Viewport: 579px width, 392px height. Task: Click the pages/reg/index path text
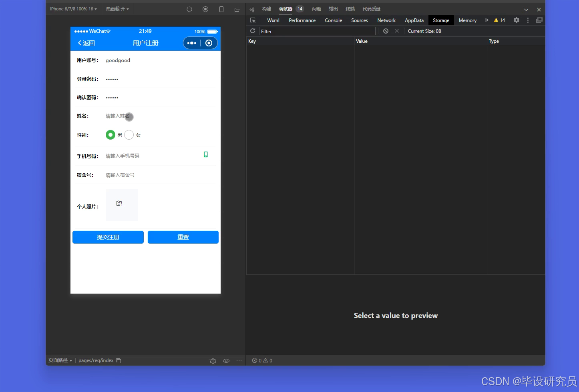point(96,360)
